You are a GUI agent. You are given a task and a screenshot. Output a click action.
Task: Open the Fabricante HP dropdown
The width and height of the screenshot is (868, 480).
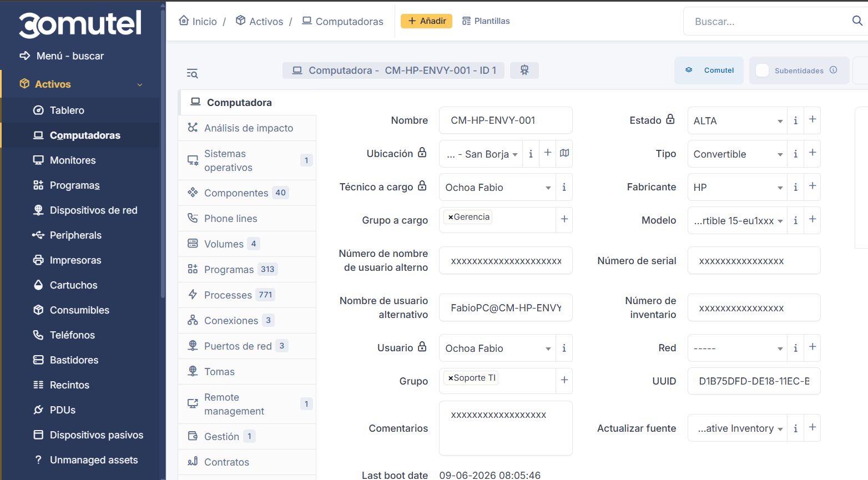(x=737, y=187)
